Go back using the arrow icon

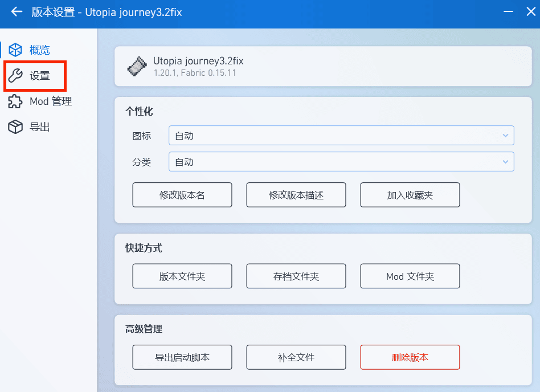(x=17, y=12)
